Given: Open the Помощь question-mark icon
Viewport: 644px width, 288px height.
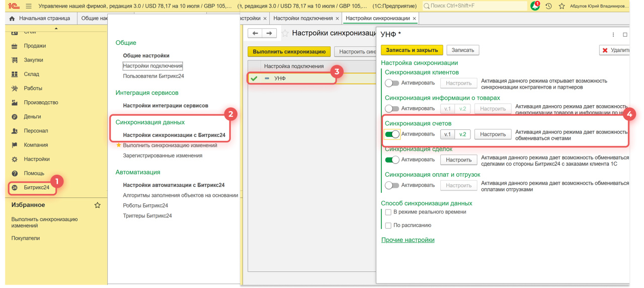Looking at the screenshot, I should (x=15, y=173).
